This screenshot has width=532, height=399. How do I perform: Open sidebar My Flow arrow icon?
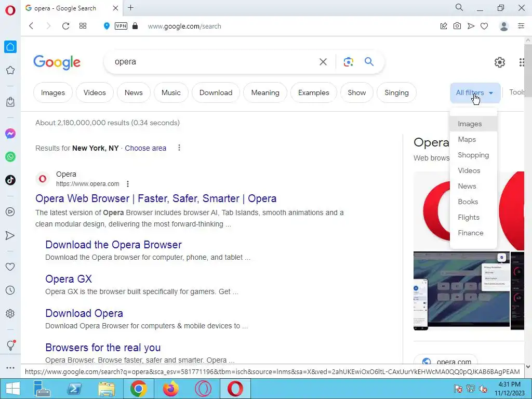tap(10, 235)
